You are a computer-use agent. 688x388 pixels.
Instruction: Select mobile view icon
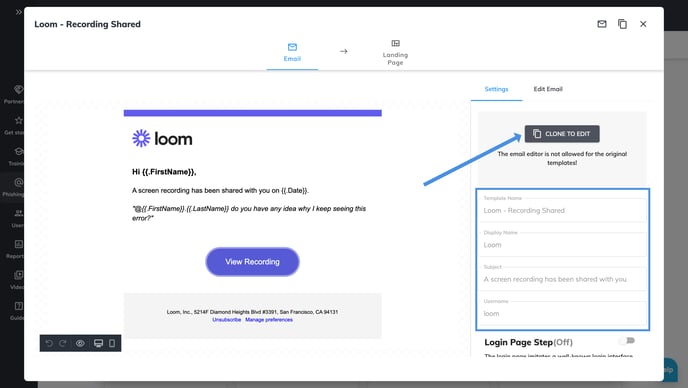(112, 343)
